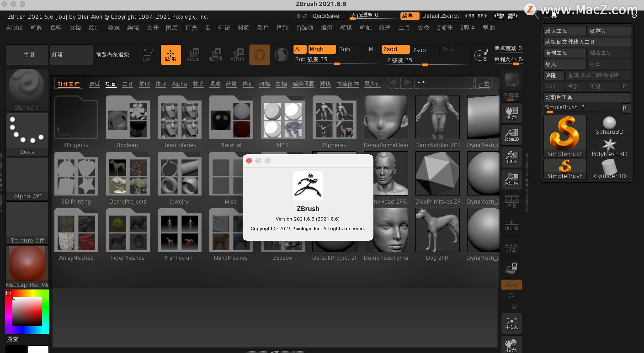Click the Edit mode icon
Viewport: 644px width, 353px height.
point(147,55)
